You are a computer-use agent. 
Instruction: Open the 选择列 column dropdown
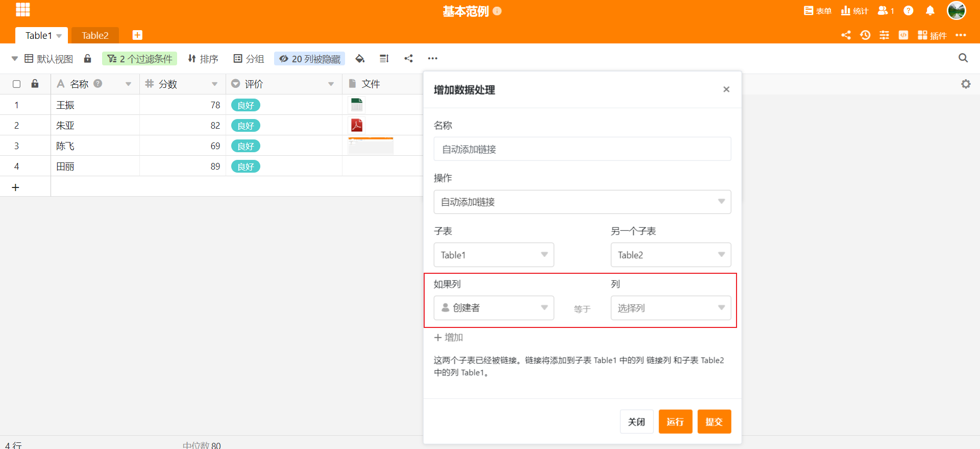[671, 308]
